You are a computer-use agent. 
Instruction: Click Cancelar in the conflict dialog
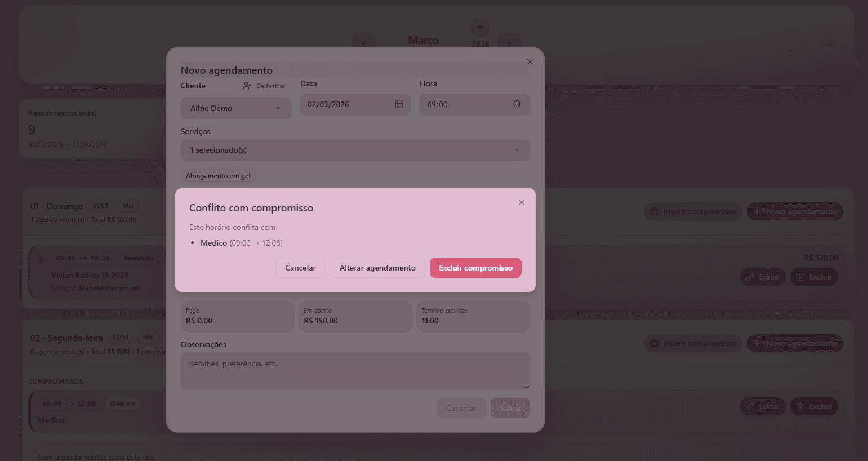coord(300,268)
